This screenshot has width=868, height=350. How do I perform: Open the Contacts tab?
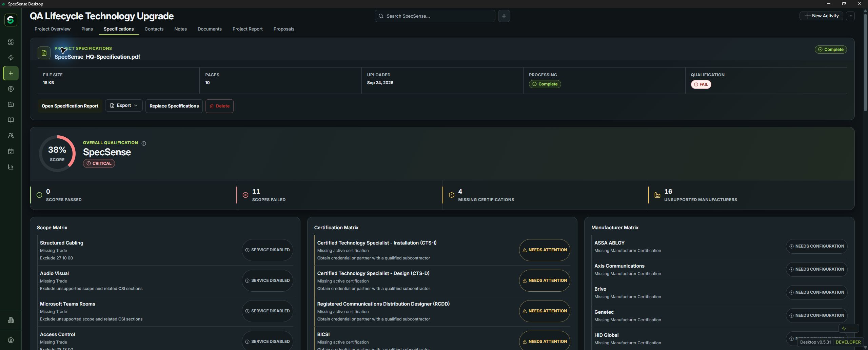click(x=154, y=29)
